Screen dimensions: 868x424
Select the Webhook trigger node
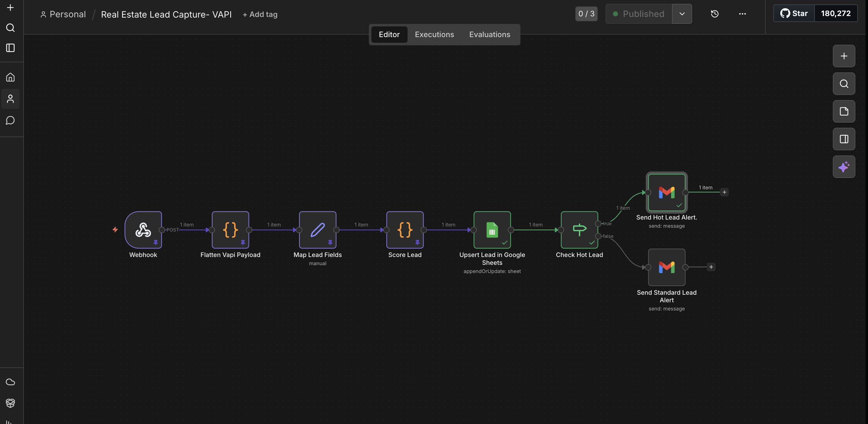[143, 230]
